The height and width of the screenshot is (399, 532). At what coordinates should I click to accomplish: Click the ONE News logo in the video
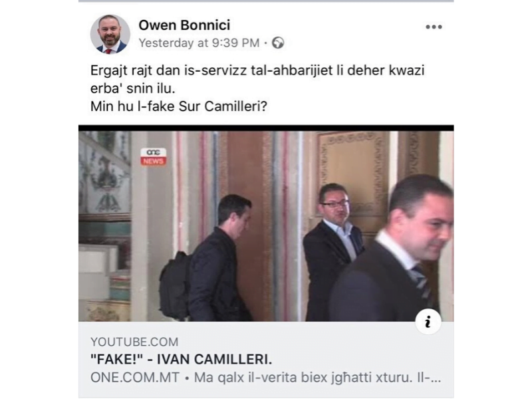(x=154, y=157)
